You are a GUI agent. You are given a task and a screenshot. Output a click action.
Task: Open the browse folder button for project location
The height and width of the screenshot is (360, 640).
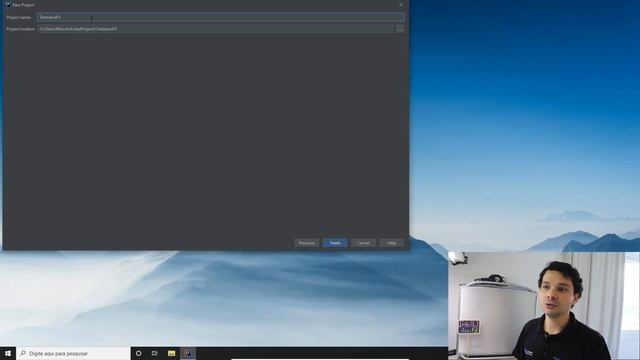pyautogui.click(x=400, y=29)
